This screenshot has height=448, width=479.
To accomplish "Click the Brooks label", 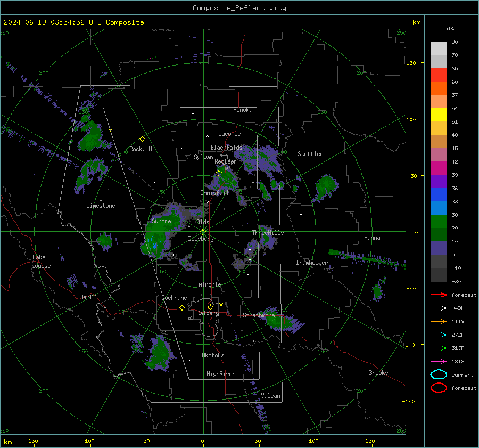I will [x=378, y=373].
